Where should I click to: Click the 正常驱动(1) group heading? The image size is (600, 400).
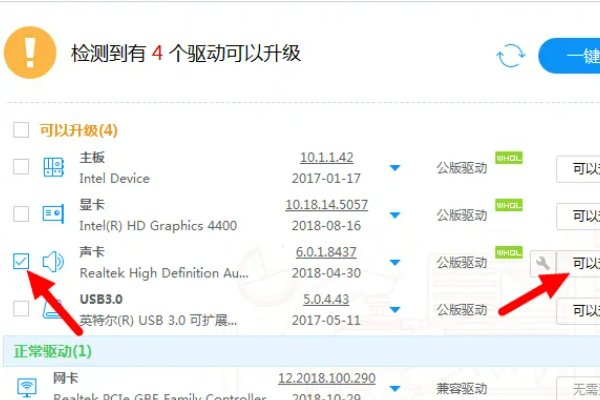coord(53,351)
